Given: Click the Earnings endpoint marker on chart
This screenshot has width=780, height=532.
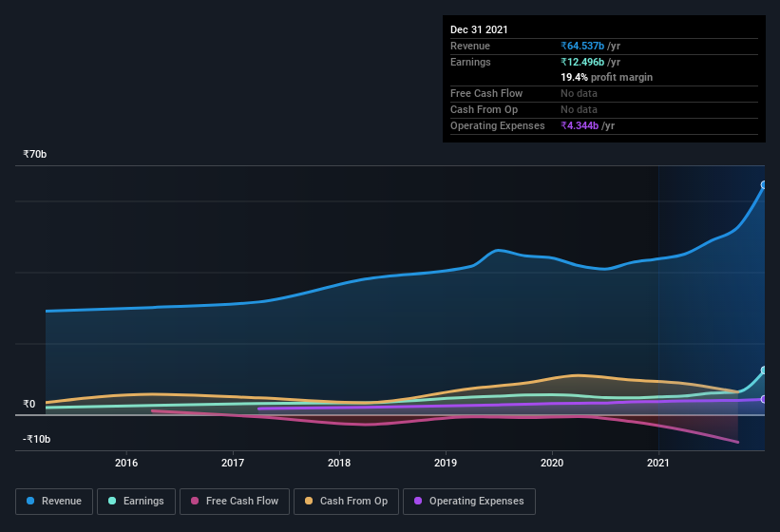Looking at the screenshot, I should tap(764, 370).
